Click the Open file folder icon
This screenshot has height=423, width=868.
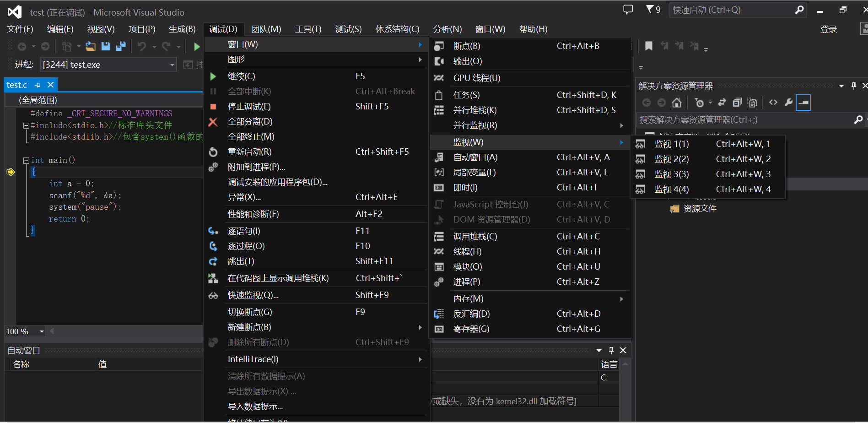point(91,46)
